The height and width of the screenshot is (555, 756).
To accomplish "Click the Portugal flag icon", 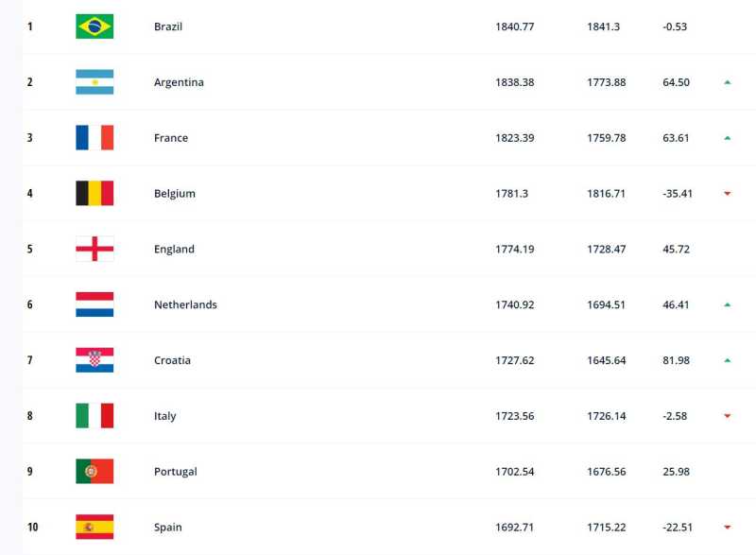I will [94, 472].
